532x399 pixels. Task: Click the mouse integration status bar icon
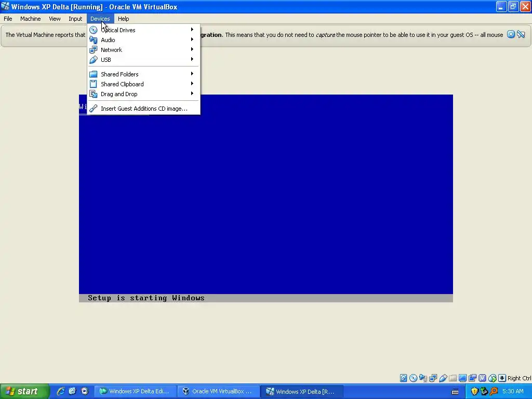coord(493,378)
